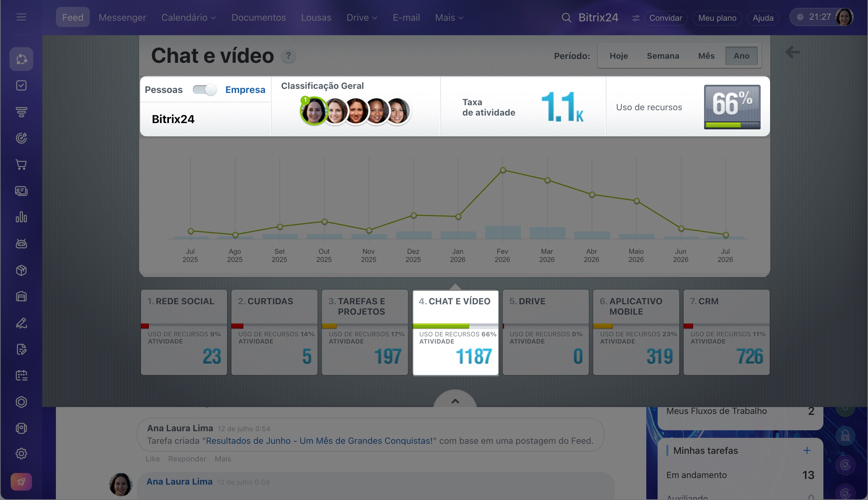Click the Uso de recursos 66% gauge
The width and height of the screenshot is (868, 500).
click(732, 107)
